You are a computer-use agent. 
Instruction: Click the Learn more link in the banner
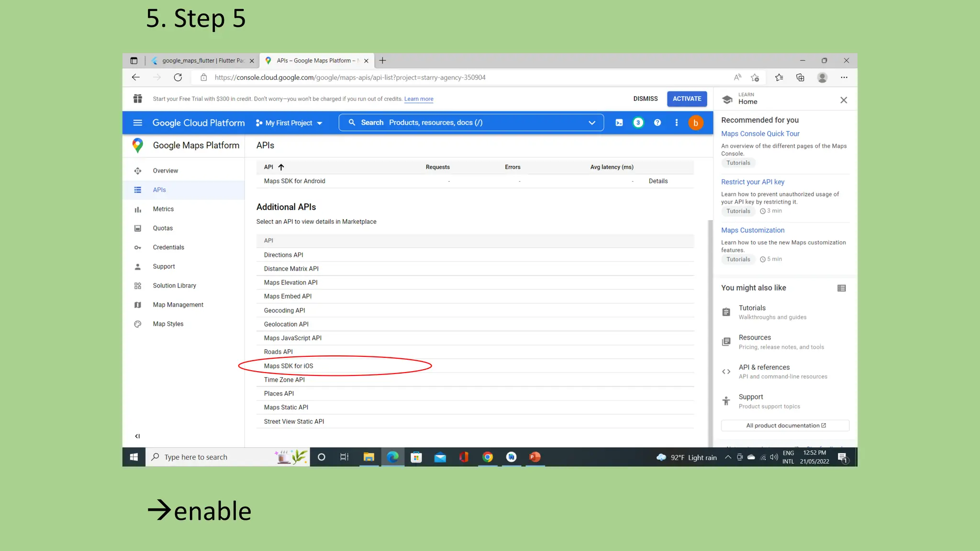(x=419, y=99)
